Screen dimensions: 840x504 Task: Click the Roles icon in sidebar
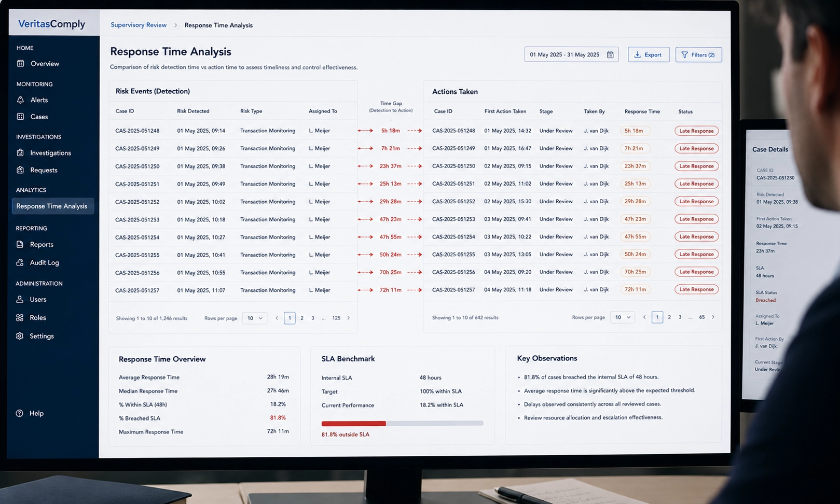(x=20, y=317)
